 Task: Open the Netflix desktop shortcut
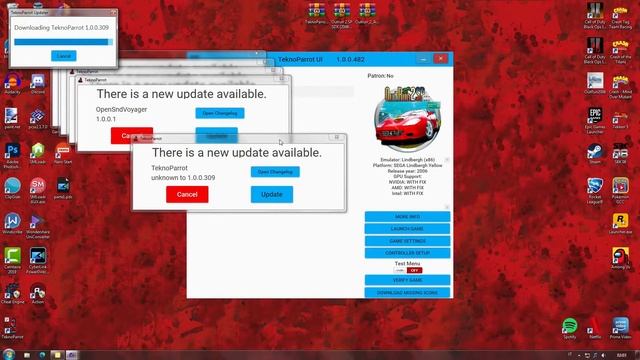(x=595, y=328)
